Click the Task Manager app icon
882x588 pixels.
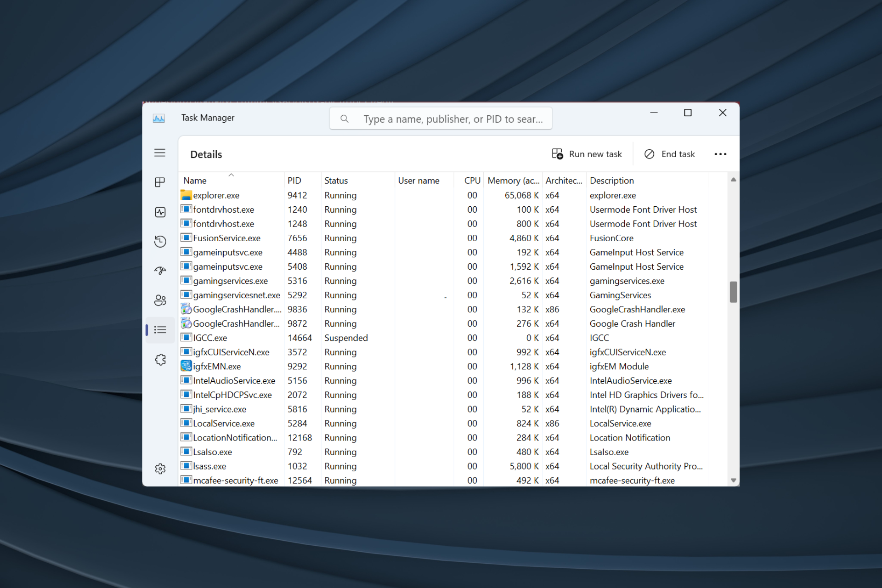[x=159, y=118]
